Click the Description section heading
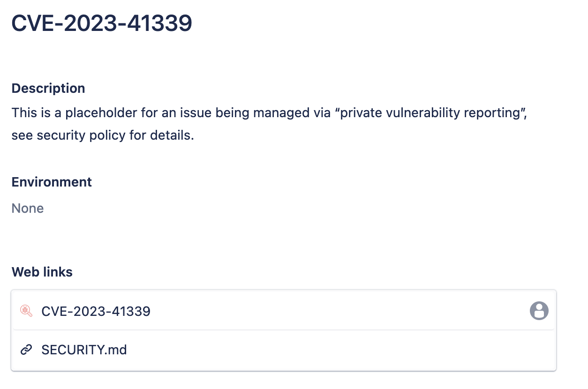The height and width of the screenshot is (389, 588). tap(48, 88)
